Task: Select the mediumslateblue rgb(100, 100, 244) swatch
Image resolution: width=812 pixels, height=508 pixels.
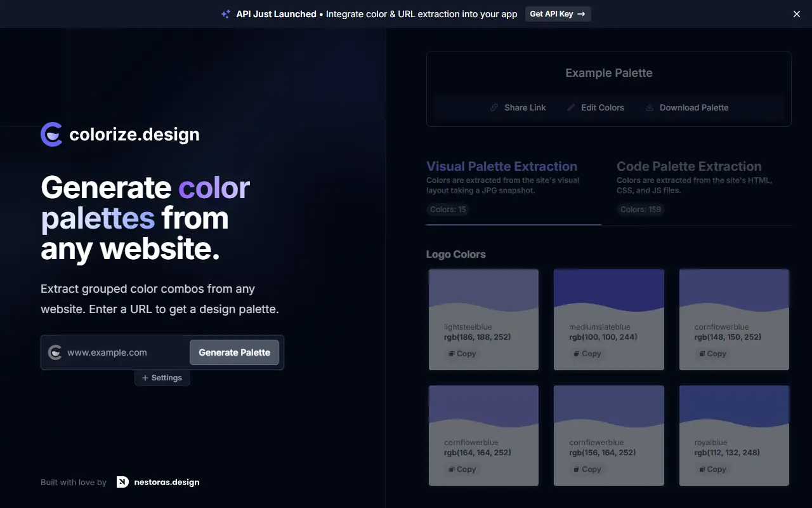Action: [x=609, y=319]
